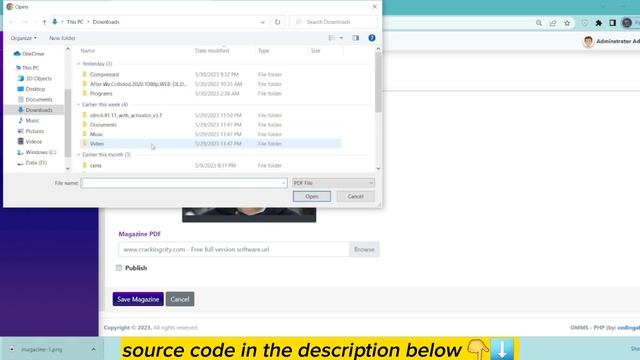Open browser profile avatar
Image resolution: width=640 pixels, height=360 pixels.
[627, 23]
